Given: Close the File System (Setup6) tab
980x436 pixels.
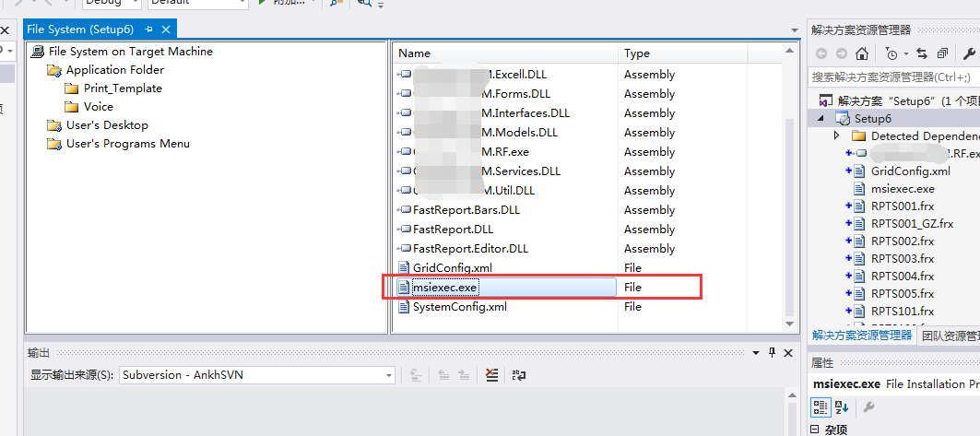Looking at the screenshot, I should 166,29.
